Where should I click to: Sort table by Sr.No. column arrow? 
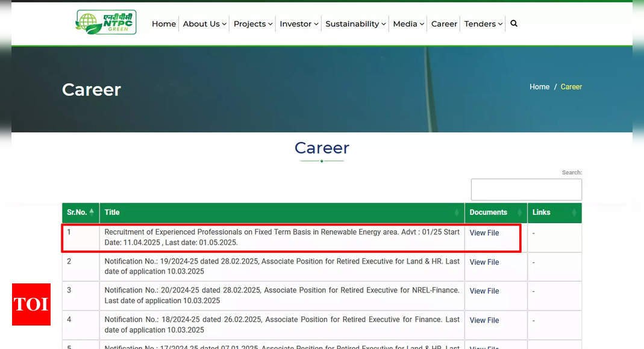pyautogui.click(x=92, y=212)
